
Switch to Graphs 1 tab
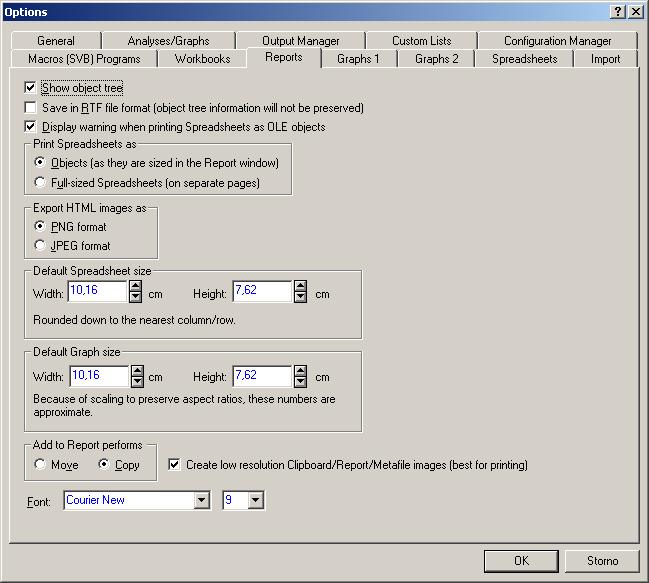pyautogui.click(x=358, y=59)
